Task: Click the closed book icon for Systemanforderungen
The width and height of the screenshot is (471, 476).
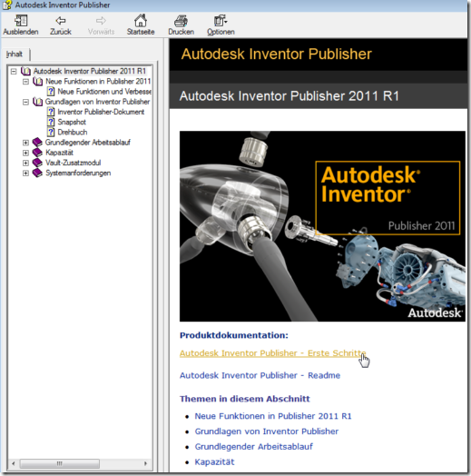Action: (37, 173)
